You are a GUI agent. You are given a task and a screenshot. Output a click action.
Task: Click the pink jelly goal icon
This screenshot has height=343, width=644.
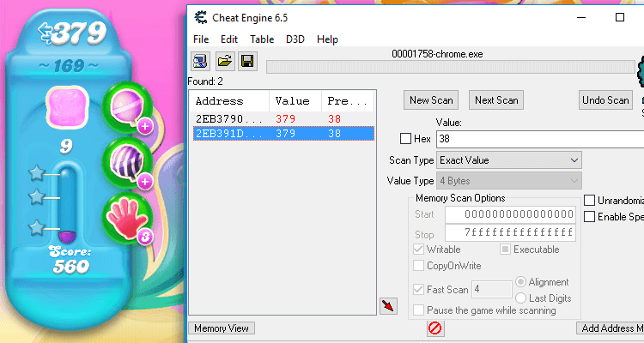click(67, 107)
